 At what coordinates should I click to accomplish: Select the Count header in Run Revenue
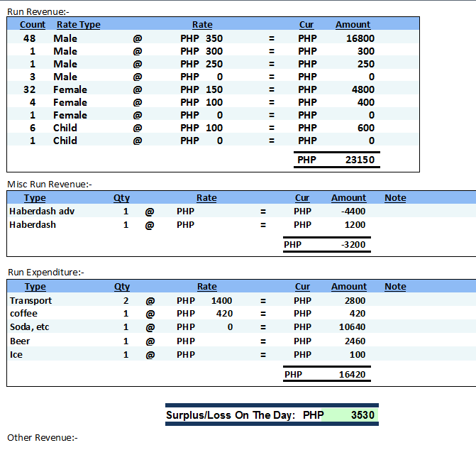[33, 25]
